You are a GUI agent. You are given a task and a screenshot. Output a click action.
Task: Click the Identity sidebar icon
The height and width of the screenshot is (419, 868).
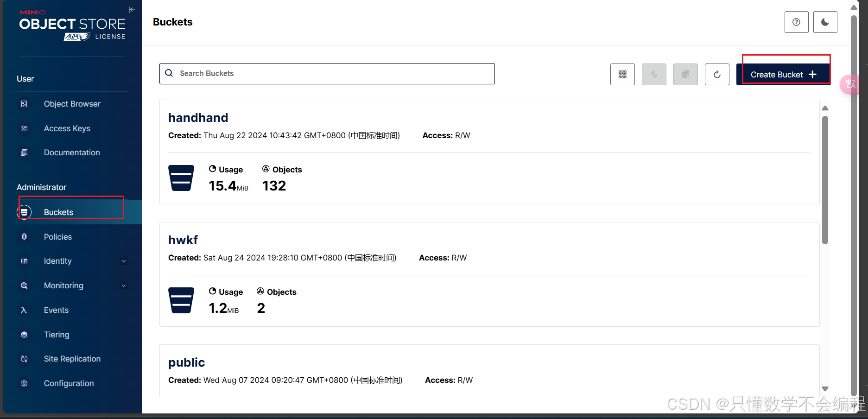tap(24, 261)
